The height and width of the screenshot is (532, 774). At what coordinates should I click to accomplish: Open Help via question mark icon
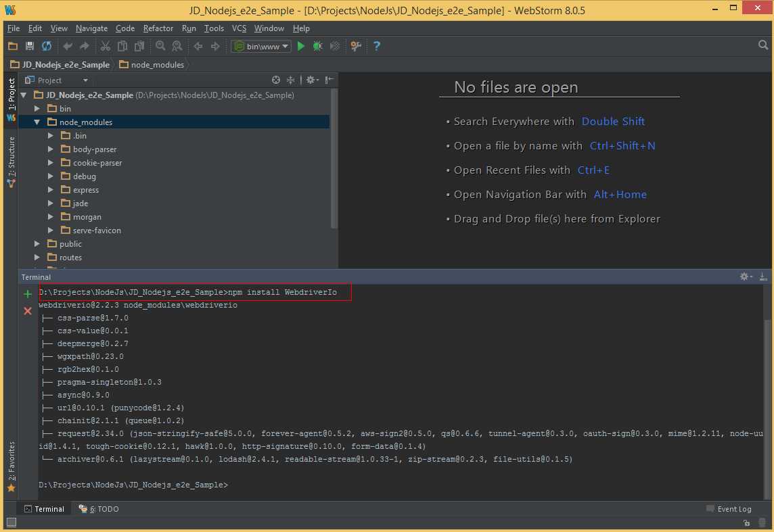377,47
